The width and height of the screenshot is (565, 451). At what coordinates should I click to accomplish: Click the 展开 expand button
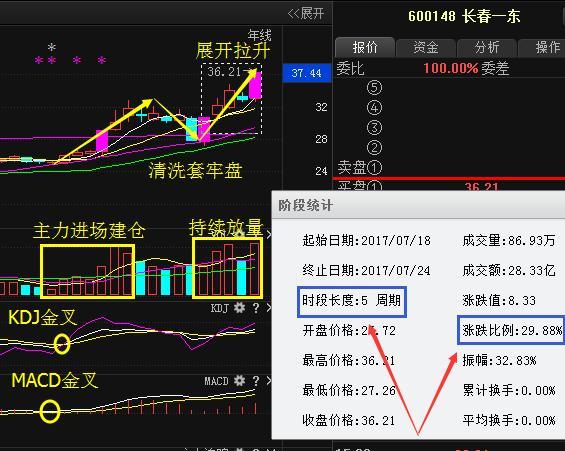[306, 14]
